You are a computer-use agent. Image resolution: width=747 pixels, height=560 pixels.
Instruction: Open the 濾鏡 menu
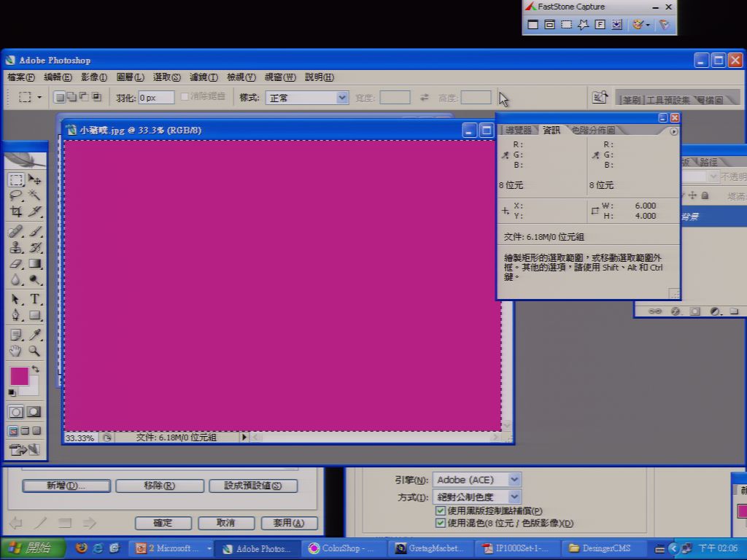204,77
